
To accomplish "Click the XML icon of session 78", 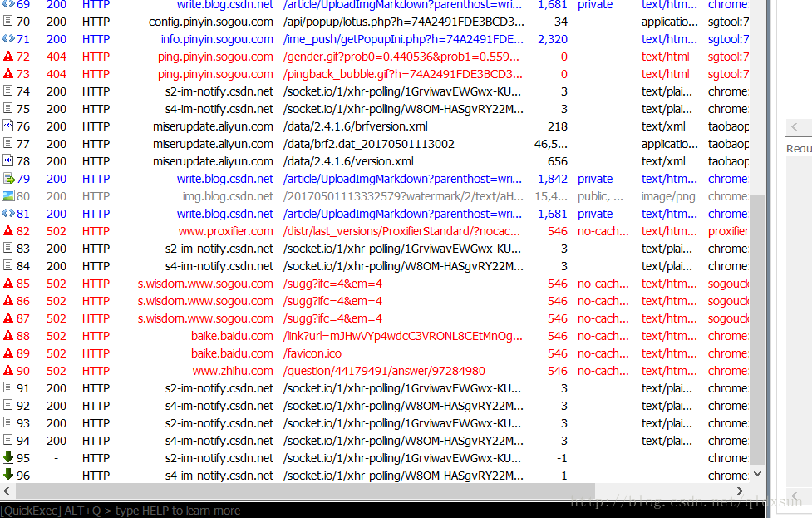I will pyautogui.click(x=7, y=161).
